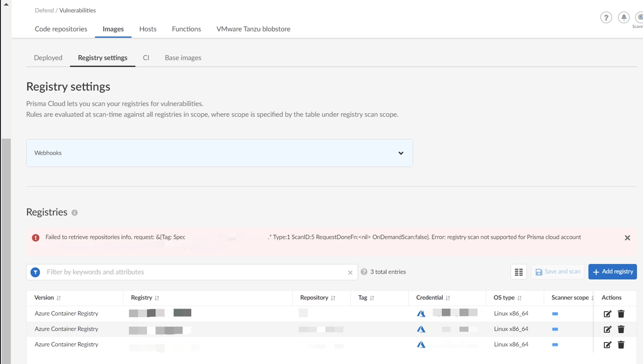The height and width of the screenshot is (364, 643).
Task: Switch to the Hosts tab
Action: click(x=148, y=29)
